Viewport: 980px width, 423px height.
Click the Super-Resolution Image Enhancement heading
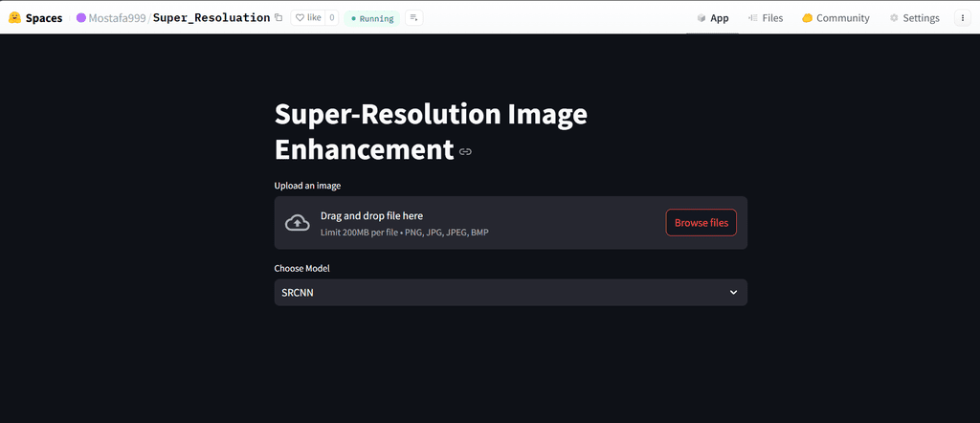tap(431, 131)
